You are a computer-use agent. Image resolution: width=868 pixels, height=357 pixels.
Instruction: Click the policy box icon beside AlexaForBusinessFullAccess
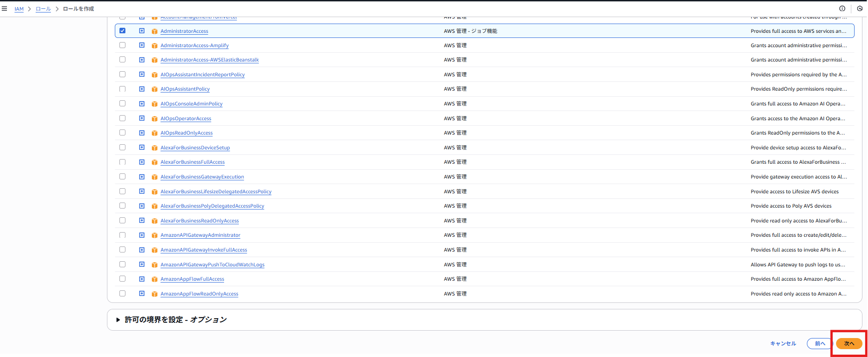coord(155,162)
